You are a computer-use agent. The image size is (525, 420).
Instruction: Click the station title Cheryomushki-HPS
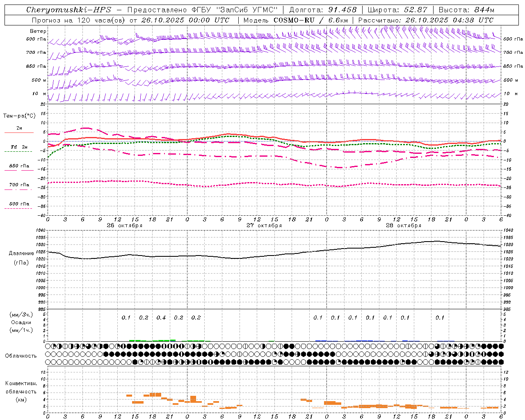click(68, 10)
